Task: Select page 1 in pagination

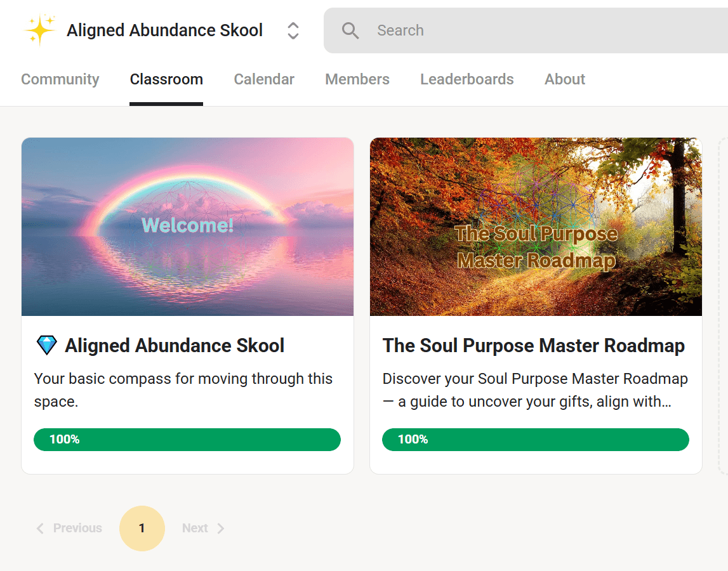Action: click(142, 528)
